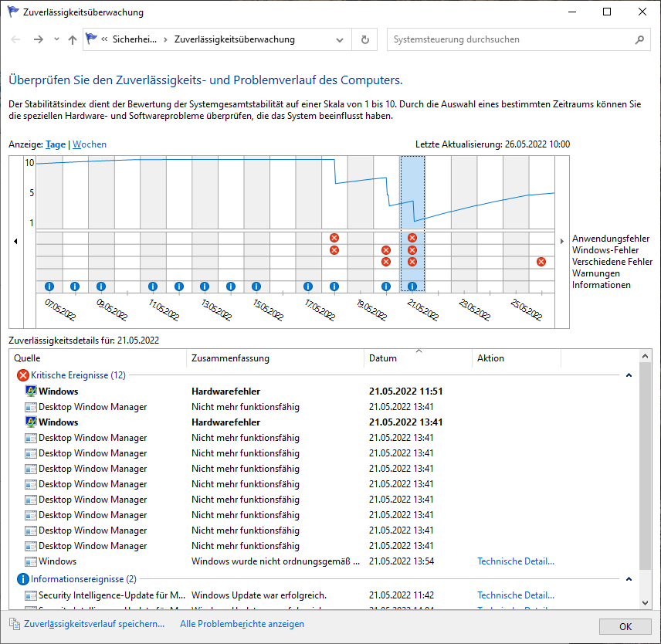Select Windows wurde nicht ordnungsgemäß row

[x=324, y=561]
